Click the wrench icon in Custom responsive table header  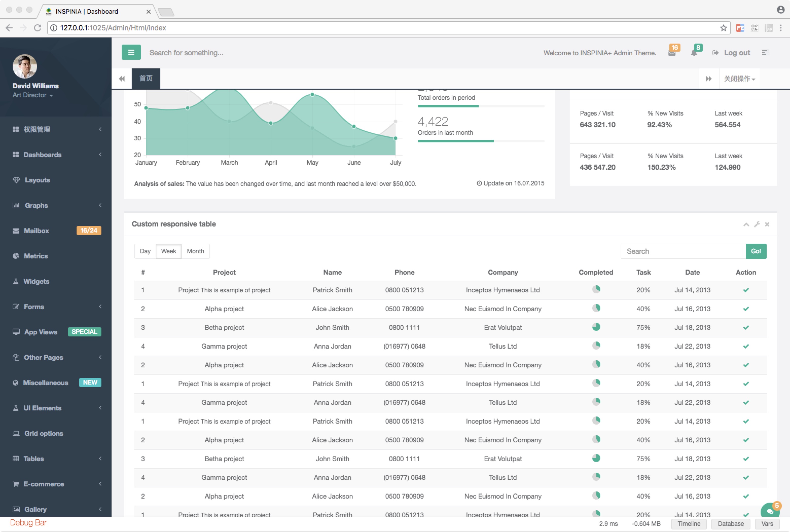pyautogui.click(x=757, y=224)
